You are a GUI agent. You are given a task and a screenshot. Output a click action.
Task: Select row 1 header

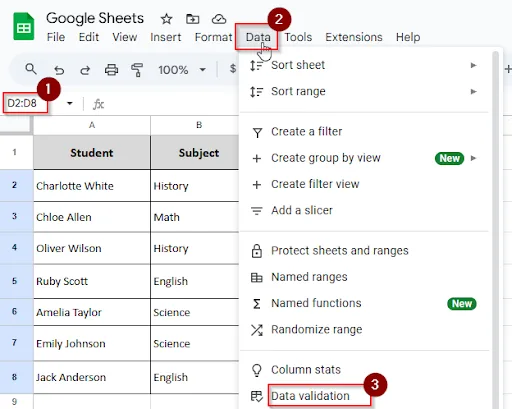[16, 152]
